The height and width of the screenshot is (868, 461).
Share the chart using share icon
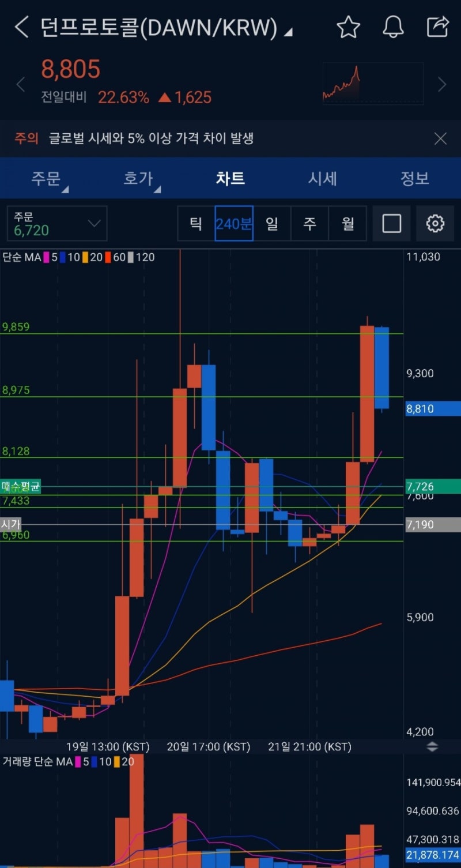coord(438,27)
